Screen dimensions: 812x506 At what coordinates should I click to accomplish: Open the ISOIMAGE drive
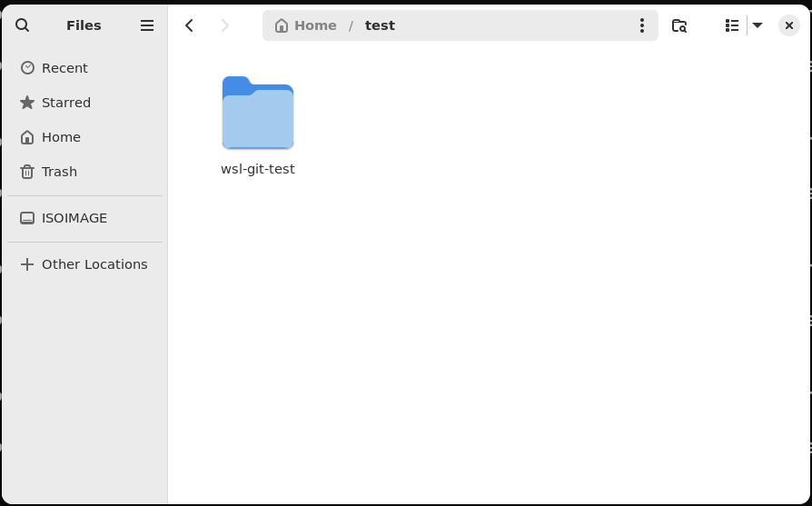pyautogui.click(x=74, y=218)
